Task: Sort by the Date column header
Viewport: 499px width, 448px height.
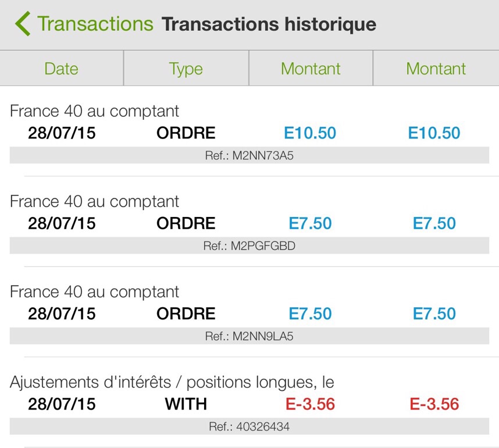Action: click(61, 69)
